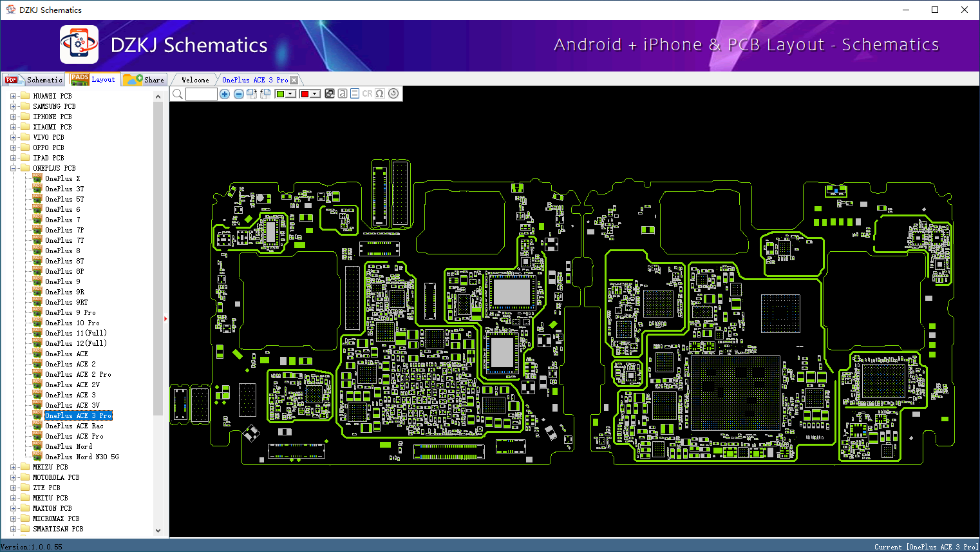Click the magnifier search icon in the toolbar
Screen dimensions: 980x552
[178, 94]
